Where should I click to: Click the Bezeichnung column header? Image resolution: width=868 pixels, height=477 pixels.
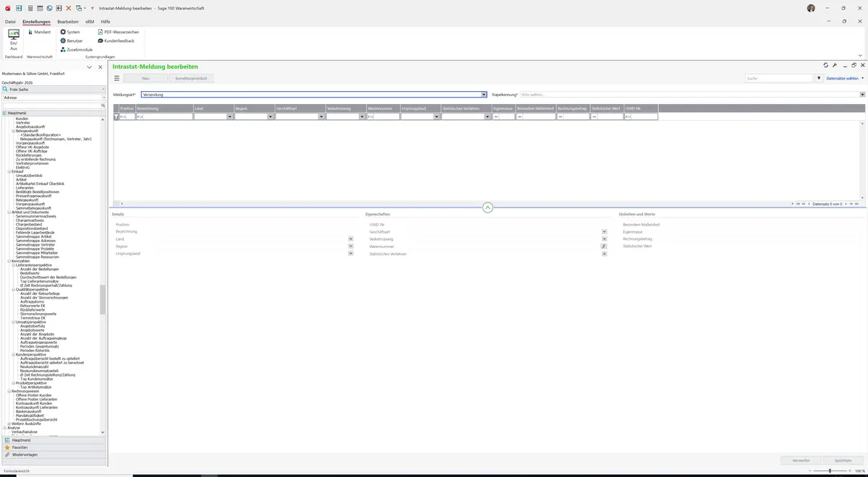164,108
